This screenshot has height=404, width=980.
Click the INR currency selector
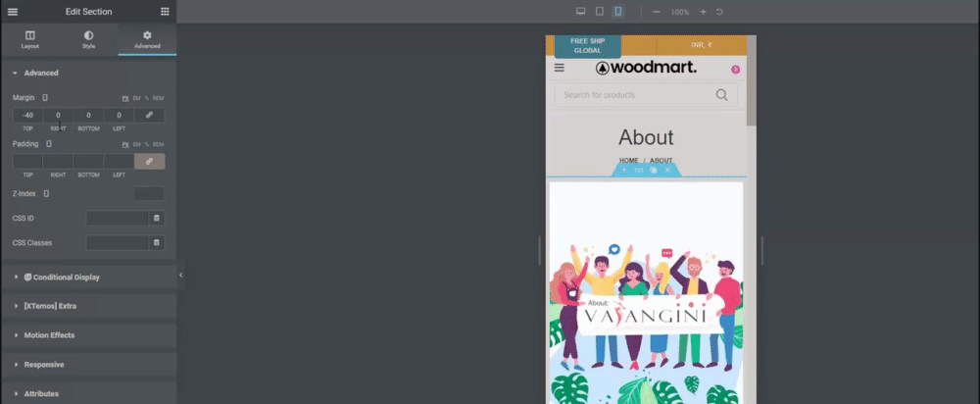702,45
